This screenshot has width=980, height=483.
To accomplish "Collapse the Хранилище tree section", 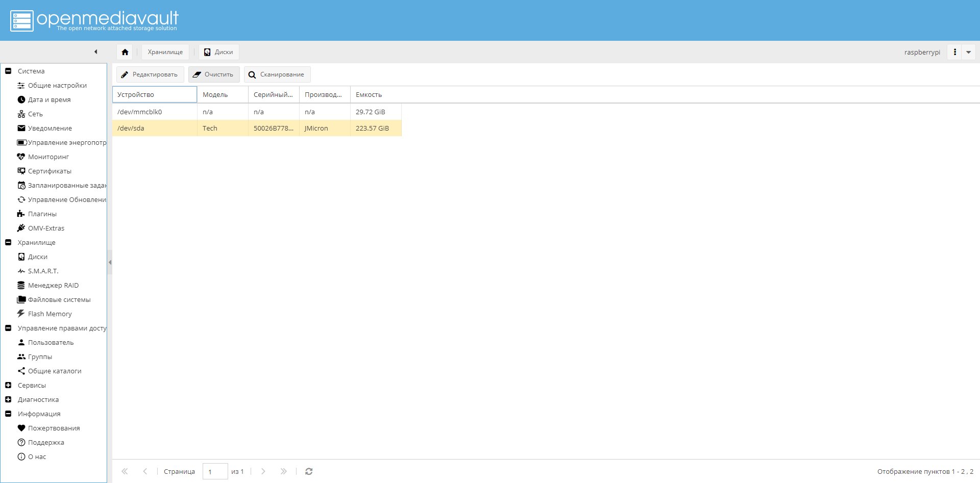I will click(8, 242).
